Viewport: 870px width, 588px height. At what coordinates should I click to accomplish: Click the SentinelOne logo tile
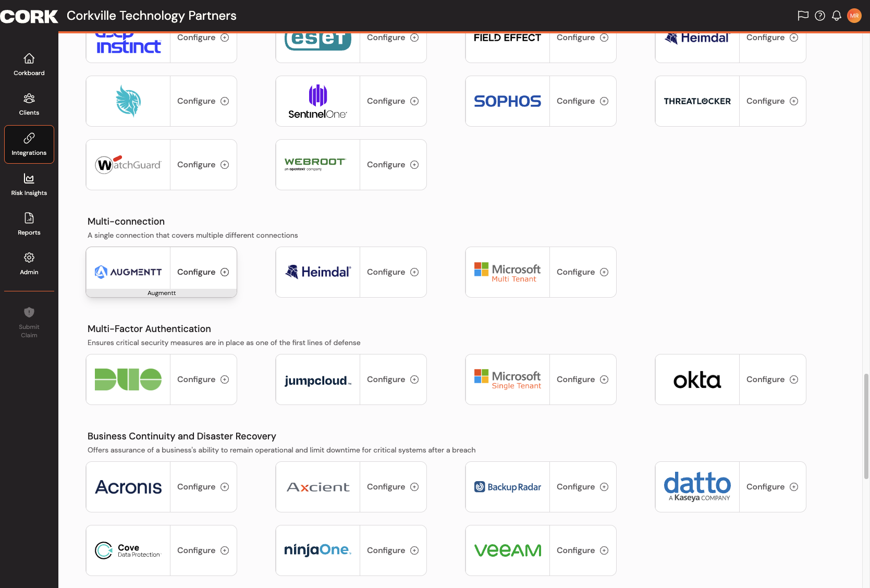click(x=318, y=101)
